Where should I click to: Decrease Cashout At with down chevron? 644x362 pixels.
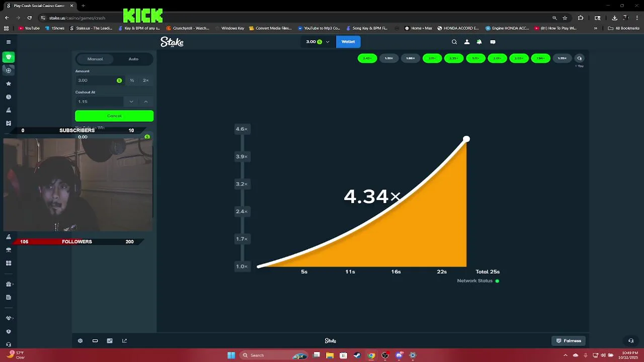131,102
